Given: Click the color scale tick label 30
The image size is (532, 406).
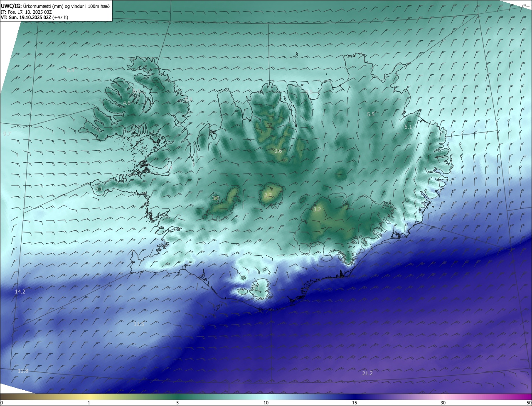Looking at the screenshot, I should coord(443,403).
